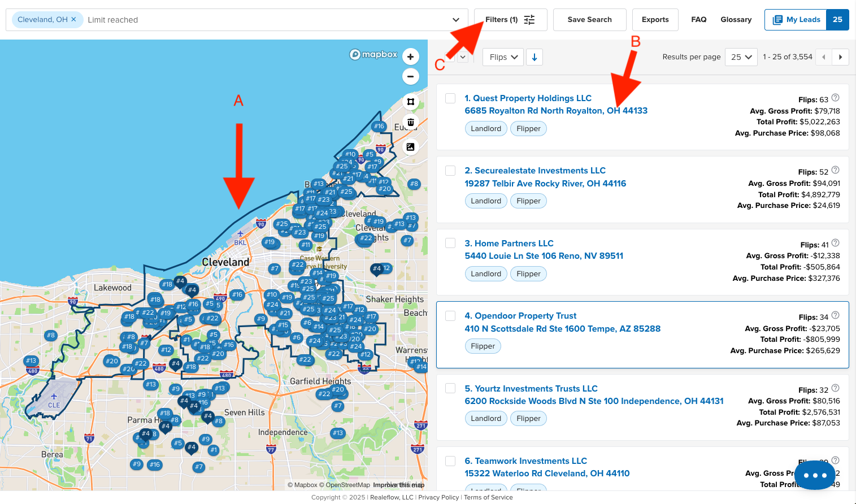Open help tooltip for Opendoor Flips
The image size is (856, 504).
pyautogui.click(x=836, y=315)
